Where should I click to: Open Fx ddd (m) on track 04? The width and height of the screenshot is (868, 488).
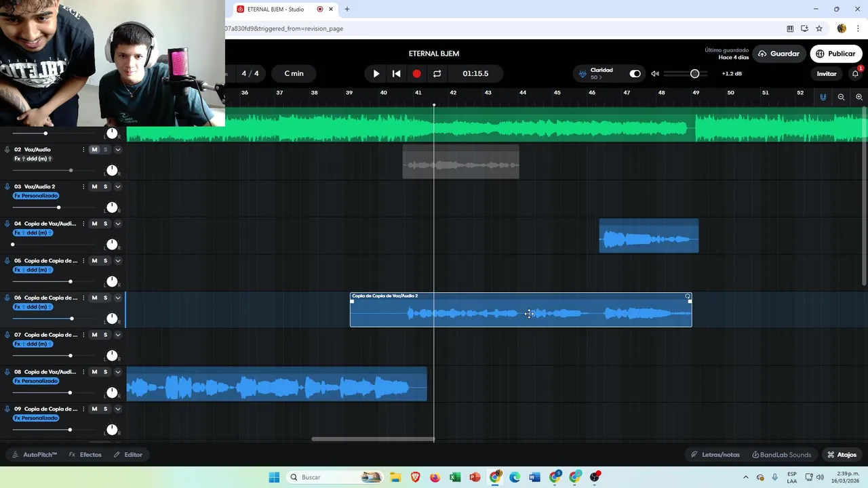33,233
